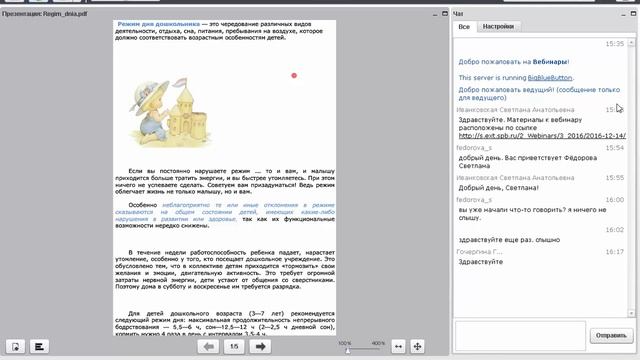Image resolution: width=640 pixels, height=360 pixels.
Task: Click the message 'Здравствуйте' from 16:17
Action: 480,262
